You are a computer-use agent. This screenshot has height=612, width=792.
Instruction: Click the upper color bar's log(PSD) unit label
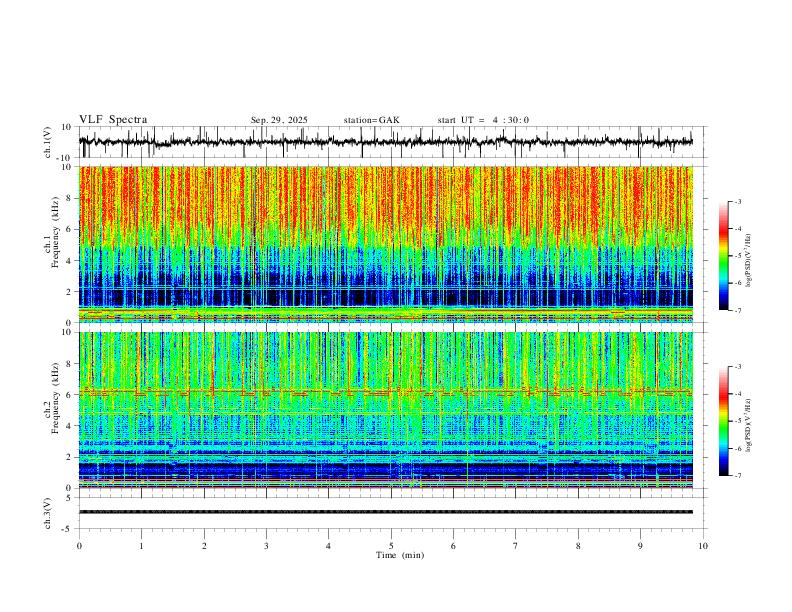(x=748, y=261)
